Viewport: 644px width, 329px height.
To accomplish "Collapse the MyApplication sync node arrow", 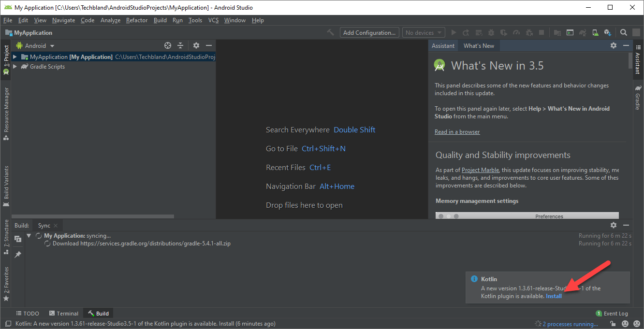I will 29,236.
